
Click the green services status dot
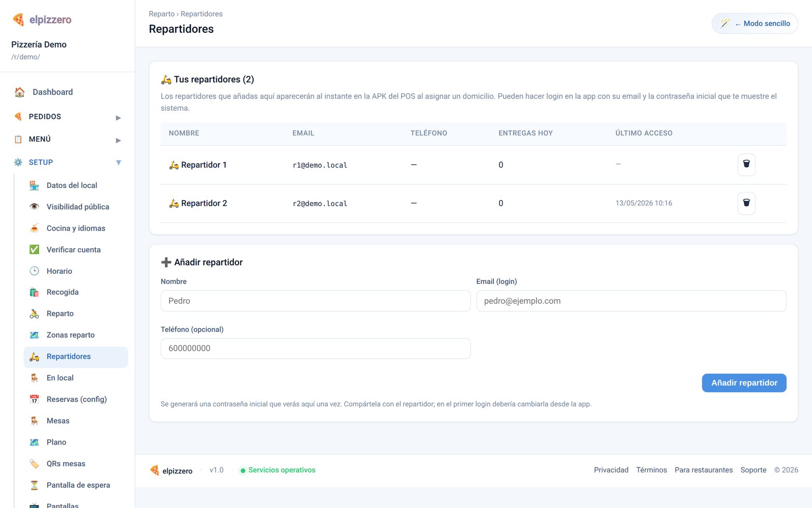[243, 470]
